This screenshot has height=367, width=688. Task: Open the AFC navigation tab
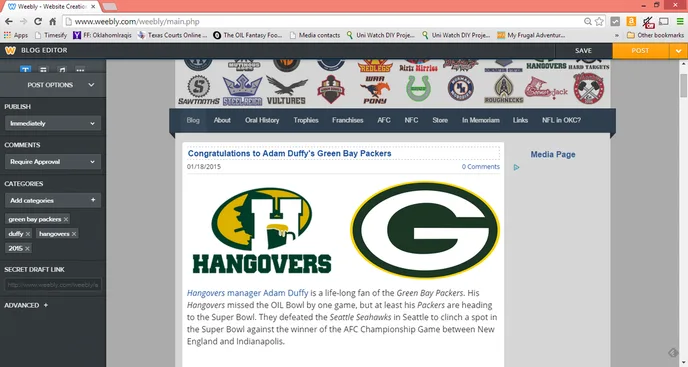tap(384, 120)
